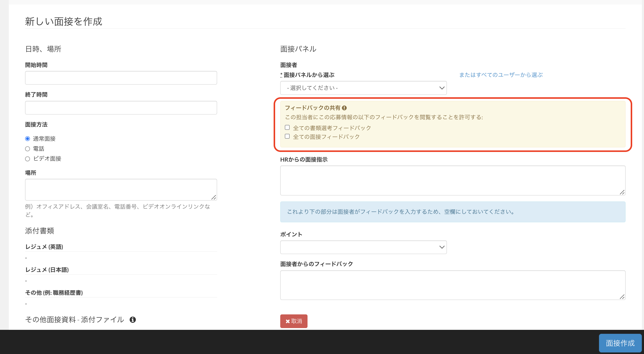
Task: Click the 新しい面接を作成 page title
Action: pos(63,21)
